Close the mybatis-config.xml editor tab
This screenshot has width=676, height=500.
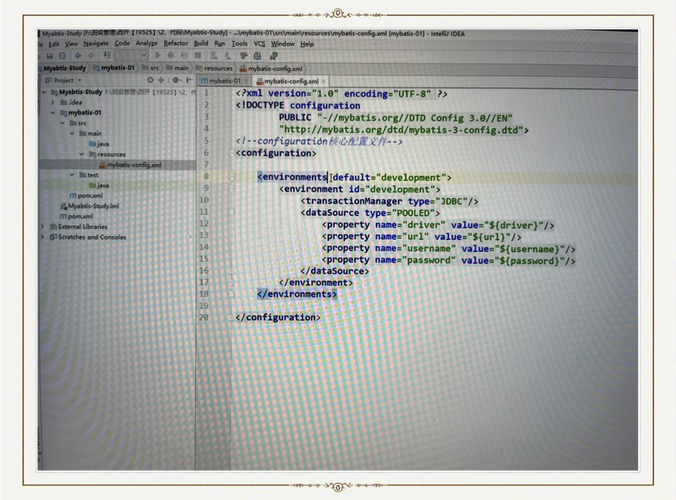coord(323,81)
